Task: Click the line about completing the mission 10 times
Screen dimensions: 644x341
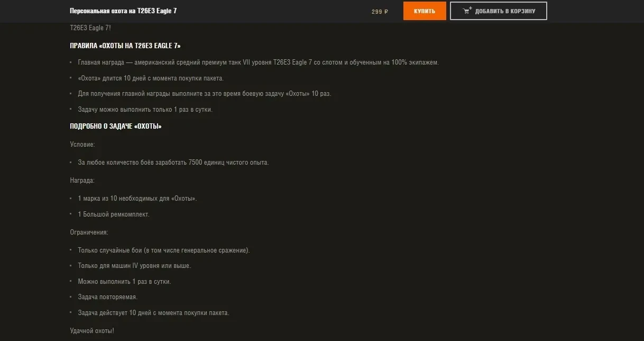Action: pyautogui.click(x=205, y=94)
